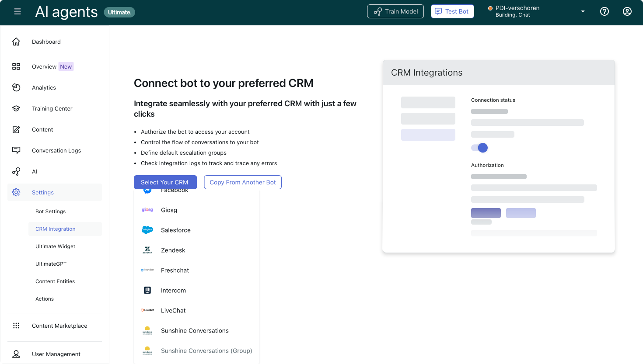Image resolution: width=643 pixels, height=364 pixels.
Task: Open Conversation Logs section
Action: tap(55, 150)
